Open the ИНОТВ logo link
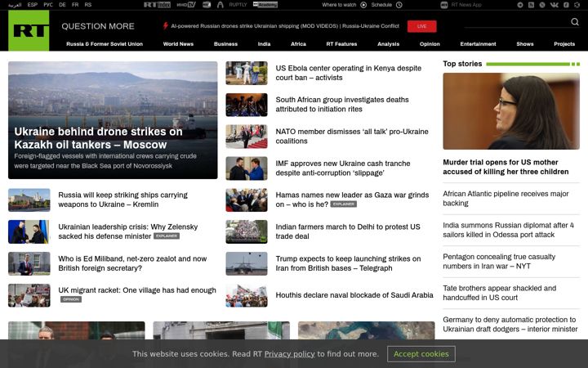This screenshot has width=588, height=368. [186, 5]
